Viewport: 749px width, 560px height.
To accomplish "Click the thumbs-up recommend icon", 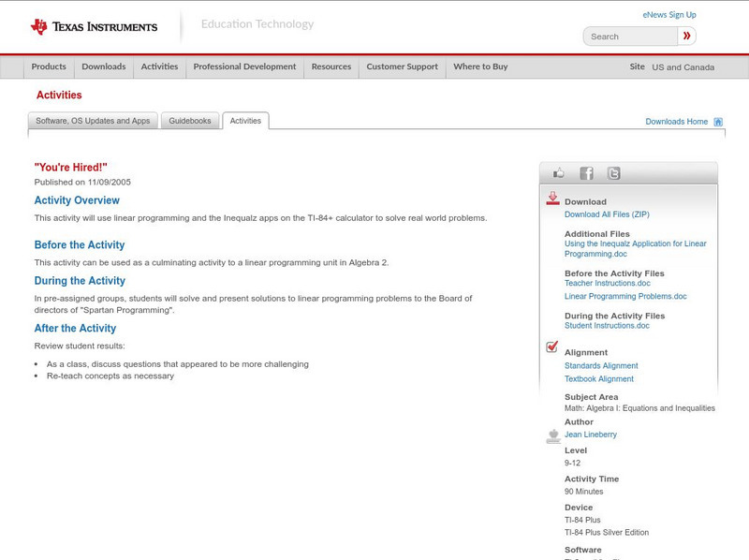I will coord(559,172).
